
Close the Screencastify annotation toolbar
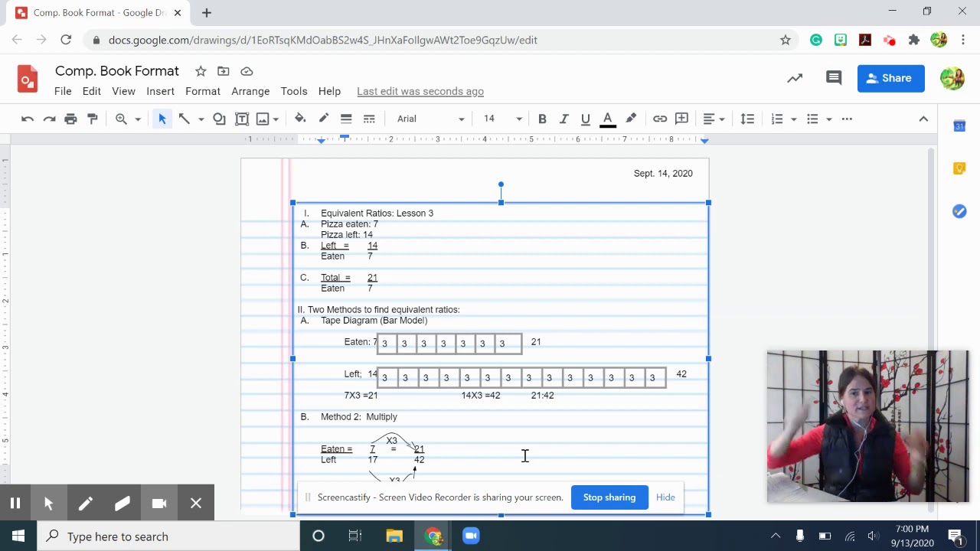196,503
